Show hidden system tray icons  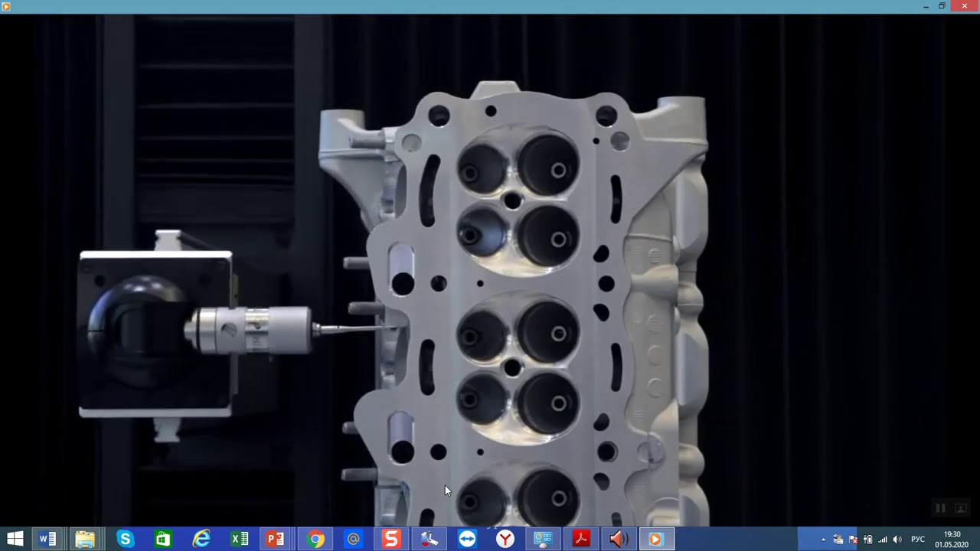pyautogui.click(x=823, y=540)
